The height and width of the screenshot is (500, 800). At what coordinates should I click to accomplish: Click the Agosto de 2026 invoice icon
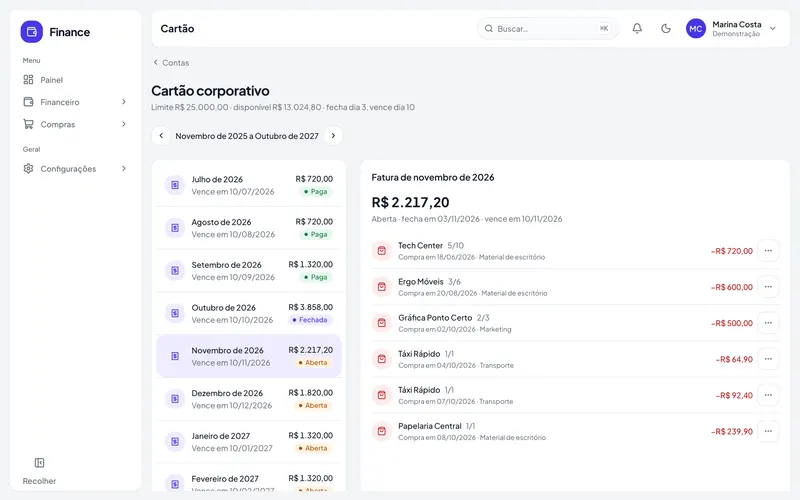pyautogui.click(x=175, y=228)
